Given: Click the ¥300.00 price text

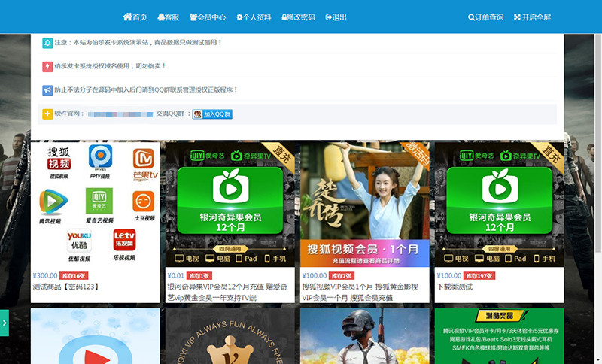Looking at the screenshot, I should coord(45,276).
